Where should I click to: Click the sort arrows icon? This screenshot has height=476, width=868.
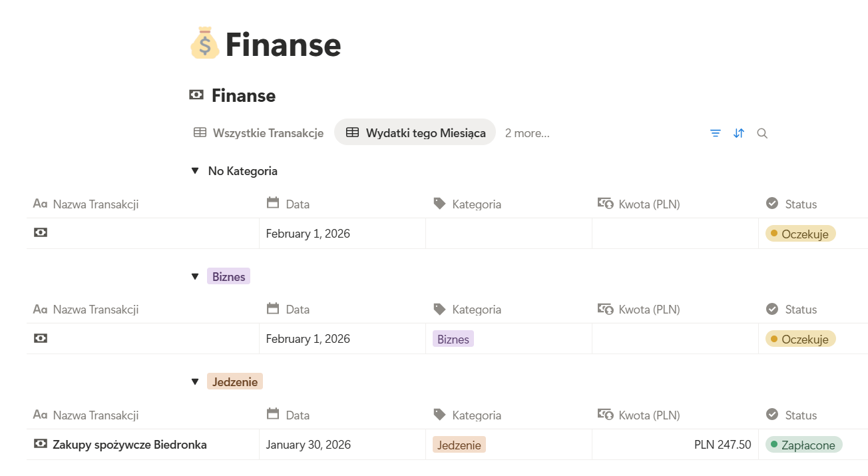tap(739, 133)
